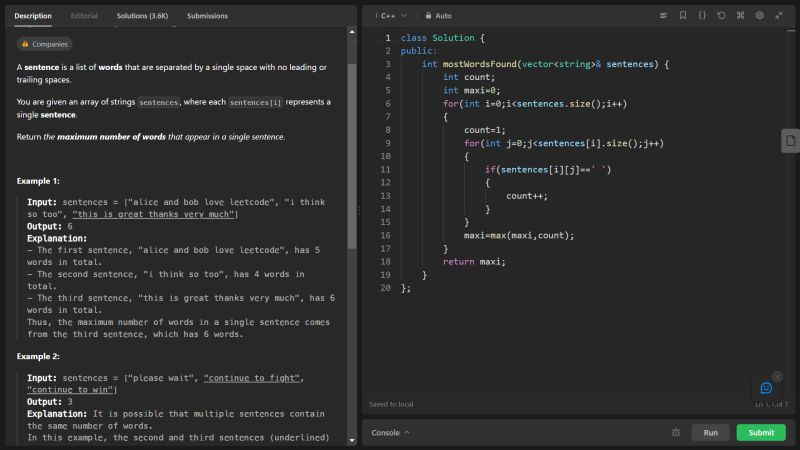Image resolution: width=800 pixels, height=450 pixels.
Task: Reset code with the circular arrow icon
Action: point(721,16)
